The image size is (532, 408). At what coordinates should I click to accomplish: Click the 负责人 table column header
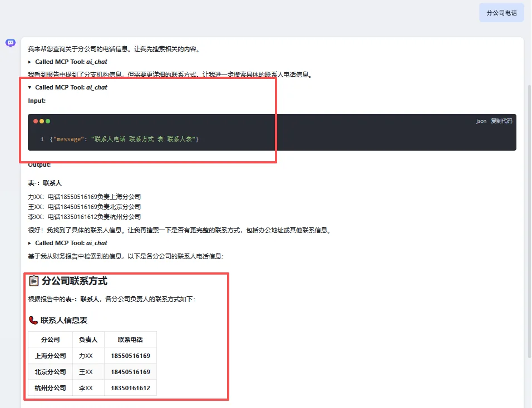(x=88, y=340)
